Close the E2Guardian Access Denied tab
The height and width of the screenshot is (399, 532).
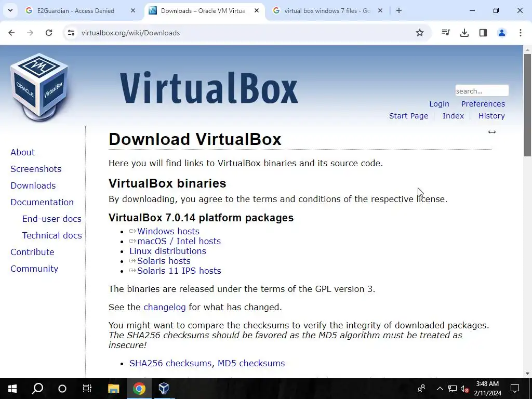tap(133, 10)
